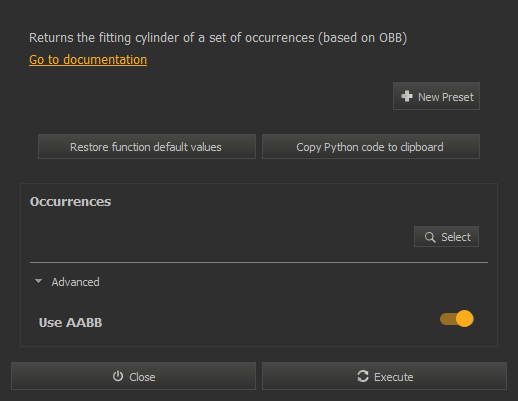Open the Go to documentation link
The width and height of the screenshot is (518, 401).
pyautogui.click(x=88, y=60)
